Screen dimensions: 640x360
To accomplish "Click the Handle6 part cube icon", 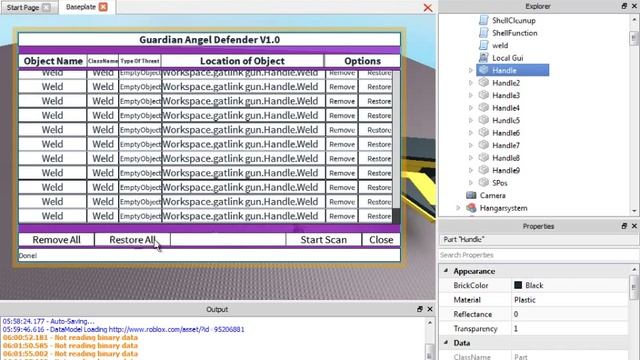I will 484,133.
